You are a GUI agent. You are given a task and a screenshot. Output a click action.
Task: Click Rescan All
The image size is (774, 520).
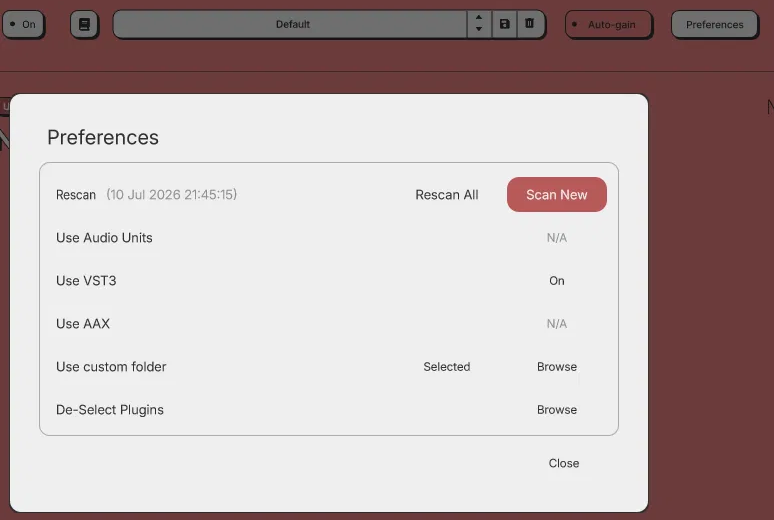coord(447,195)
